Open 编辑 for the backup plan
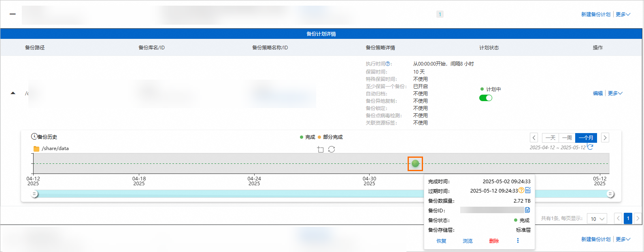 pyautogui.click(x=598, y=93)
